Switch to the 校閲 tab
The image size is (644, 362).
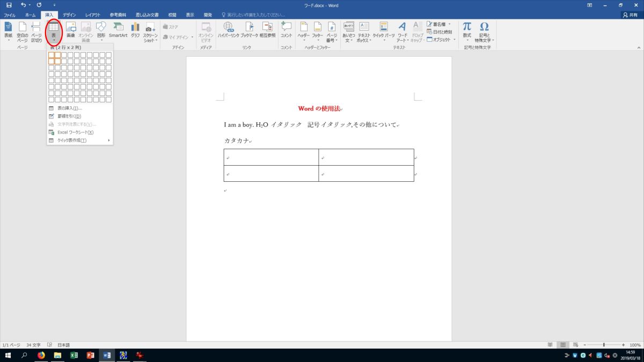172,15
